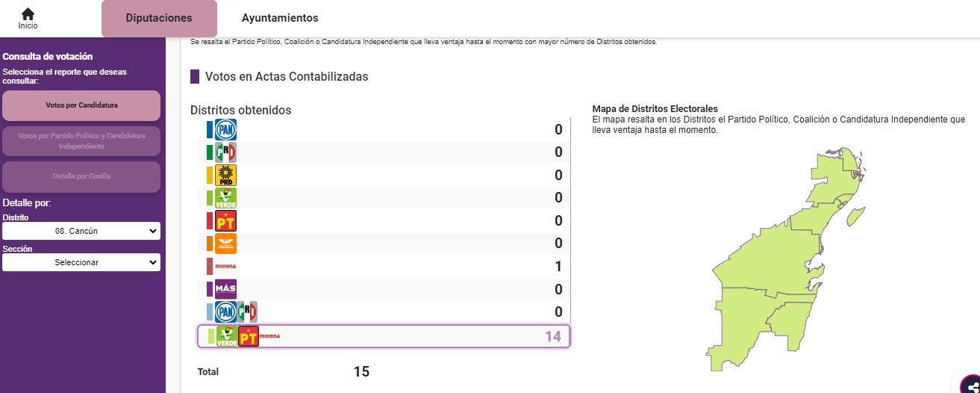Switch to the Ayuntamientos tab

pyautogui.click(x=280, y=18)
